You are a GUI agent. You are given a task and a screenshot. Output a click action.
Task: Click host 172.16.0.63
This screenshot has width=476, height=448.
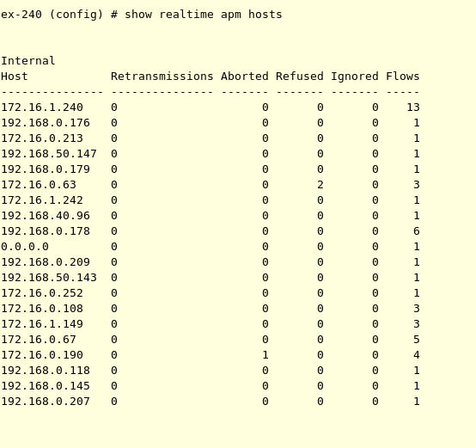coord(39,185)
